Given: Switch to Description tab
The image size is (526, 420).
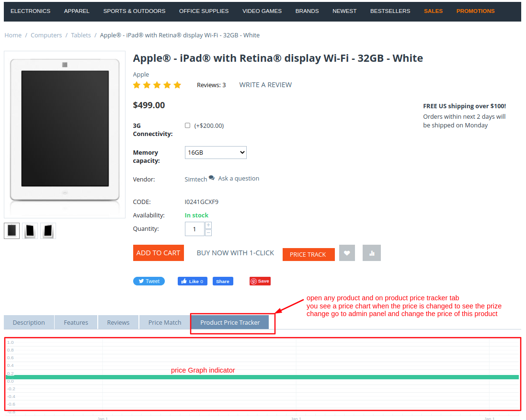Looking at the screenshot, I should pyautogui.click(x=29, y=322).
